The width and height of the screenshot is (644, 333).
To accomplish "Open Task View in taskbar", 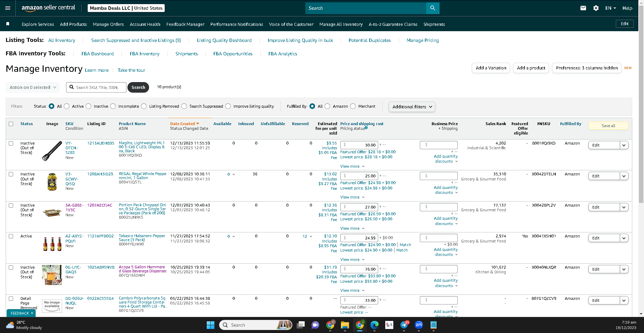I will (x=301, y=325).
